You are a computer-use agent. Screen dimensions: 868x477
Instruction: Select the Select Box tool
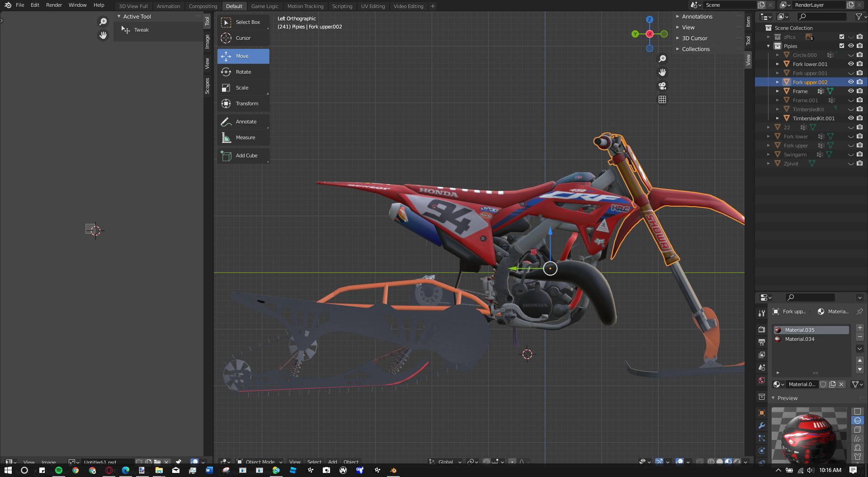click(x=243, y=22)
